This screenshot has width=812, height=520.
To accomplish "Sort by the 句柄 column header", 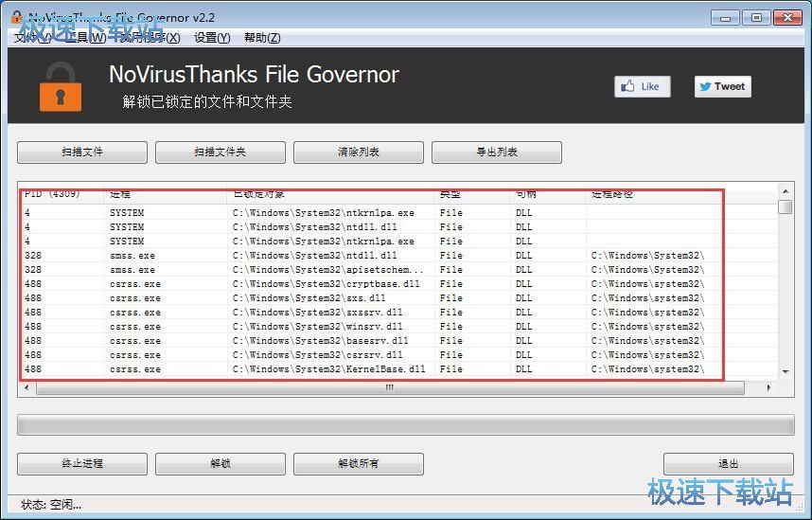I will coord(548,194).
